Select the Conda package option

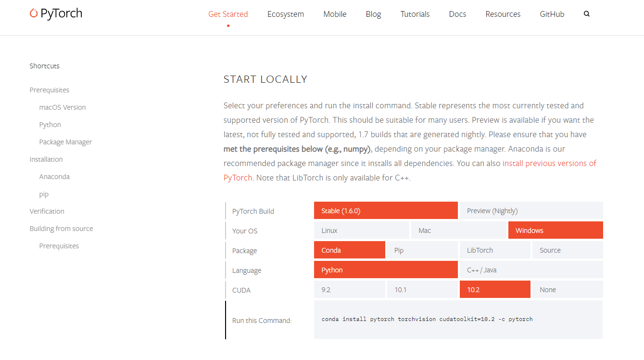[x=350, y=250]
